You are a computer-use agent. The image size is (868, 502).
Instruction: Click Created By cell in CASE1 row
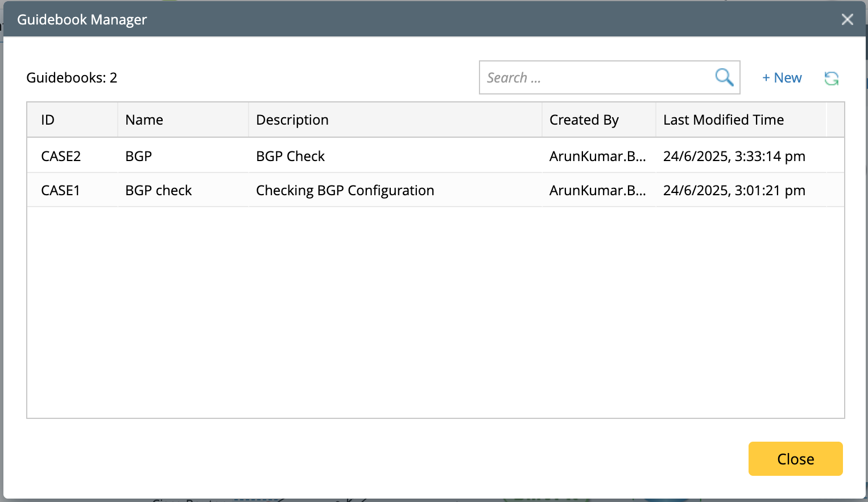pyautogui.click(x=597, y=191)
